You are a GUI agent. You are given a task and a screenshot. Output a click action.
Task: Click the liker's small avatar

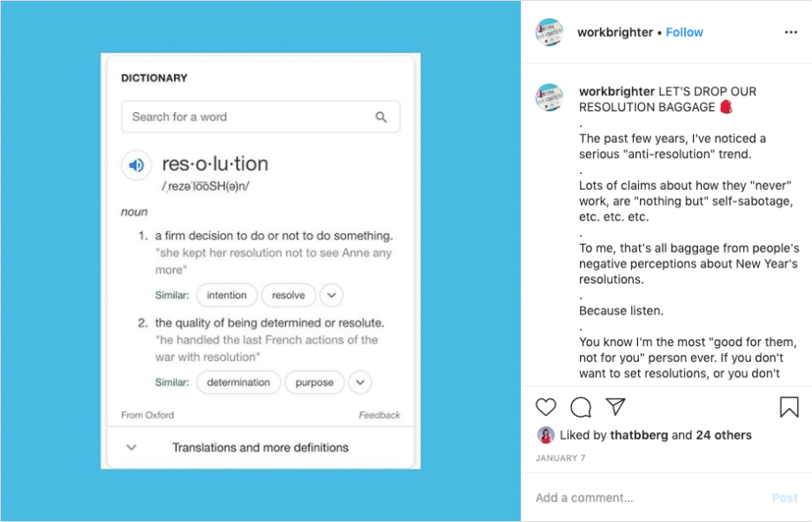pos(545,435)
